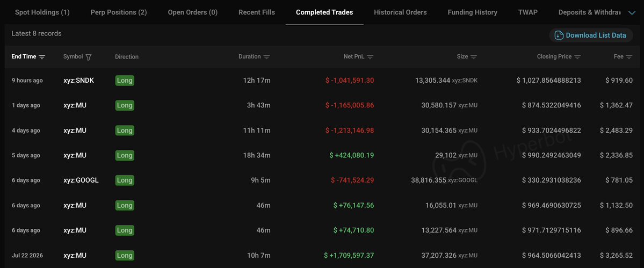Select the xyz:GOOGL trade symbol
The height and width of the screenshot is (268, 644).
pyautogui.click(x=81, y=180)
